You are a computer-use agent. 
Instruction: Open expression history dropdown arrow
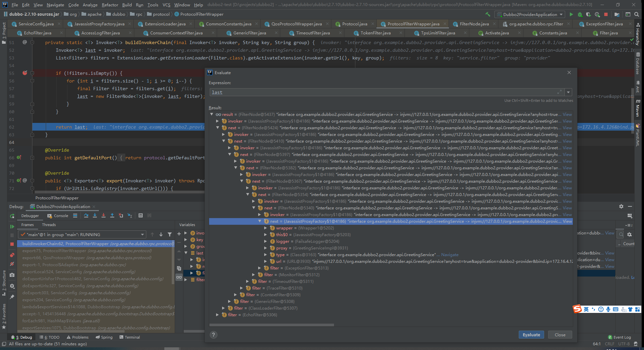click(x=569, y=92)
